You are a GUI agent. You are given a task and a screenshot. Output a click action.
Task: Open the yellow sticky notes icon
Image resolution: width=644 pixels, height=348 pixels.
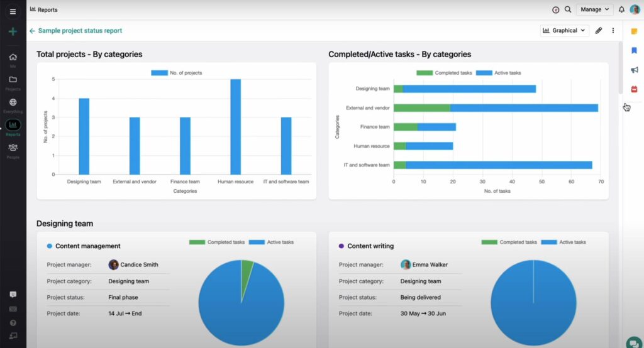pyautogui.click(x=634, y=31)
